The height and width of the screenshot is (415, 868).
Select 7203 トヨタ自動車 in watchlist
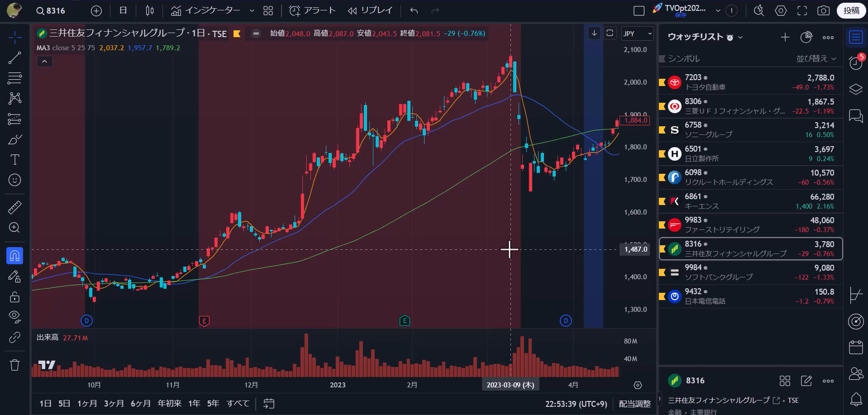coord(751,82)
